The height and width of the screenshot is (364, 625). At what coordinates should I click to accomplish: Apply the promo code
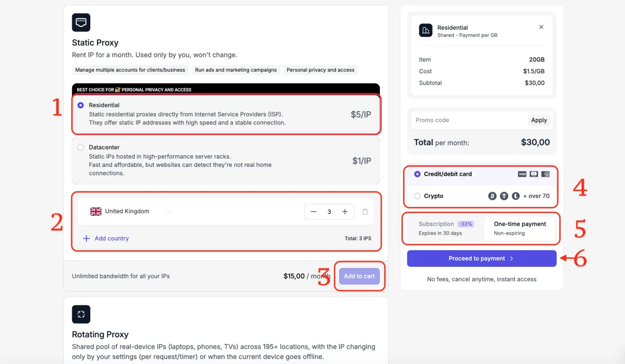tap(539, 120)
